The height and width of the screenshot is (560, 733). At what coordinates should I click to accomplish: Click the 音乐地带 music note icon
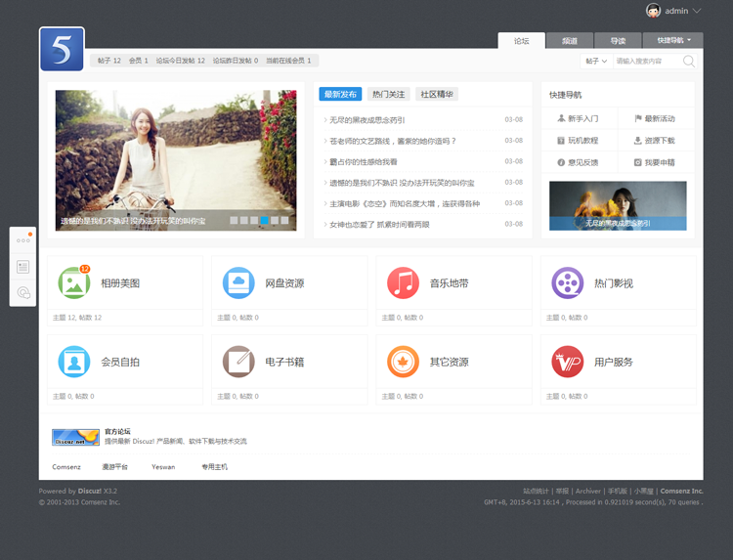403,282
